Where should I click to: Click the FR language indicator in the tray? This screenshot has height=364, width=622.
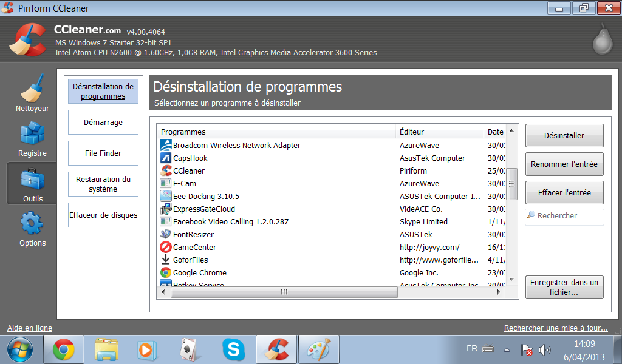472,349
